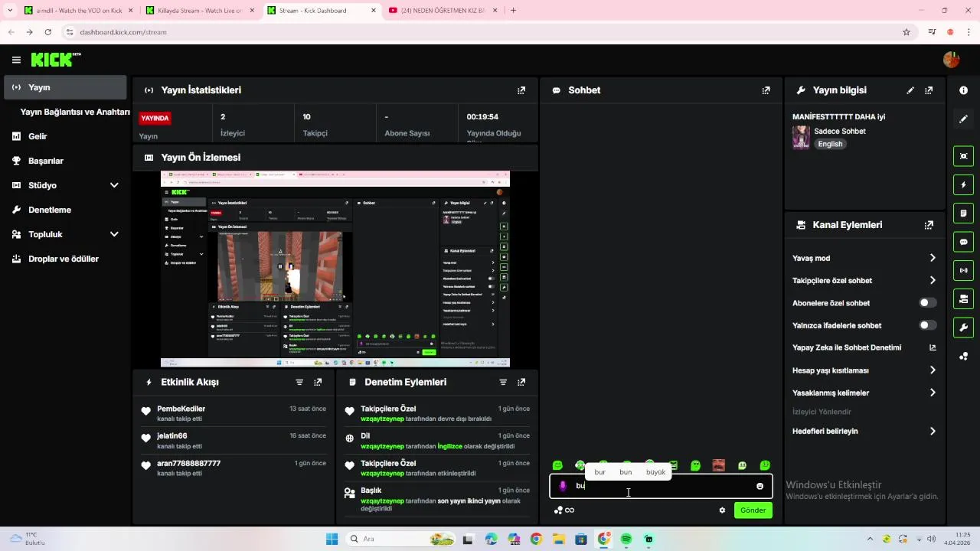980x551 pixels.
Task: Choose the 'bur' autocomplete suggestion
Action: pyautogui.click(x=599, y=472)
